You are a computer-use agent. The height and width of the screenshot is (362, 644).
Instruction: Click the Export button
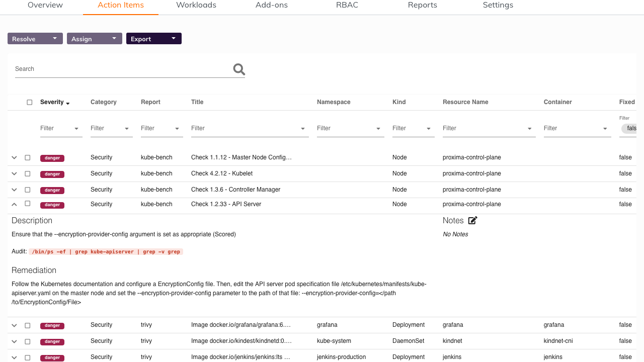[153, 39]
